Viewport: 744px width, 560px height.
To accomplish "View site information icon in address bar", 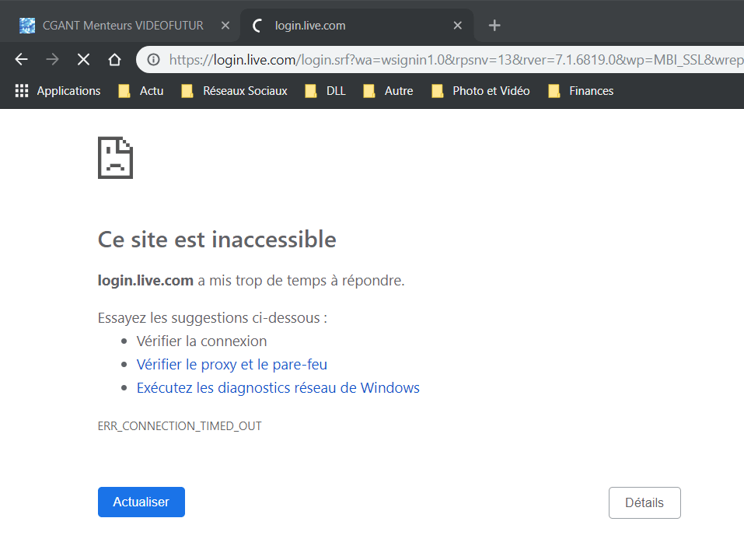I will pos(153,59).
